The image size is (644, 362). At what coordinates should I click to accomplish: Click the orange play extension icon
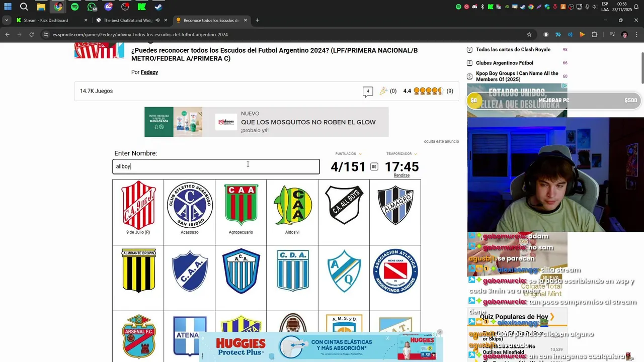pos(582,35)
